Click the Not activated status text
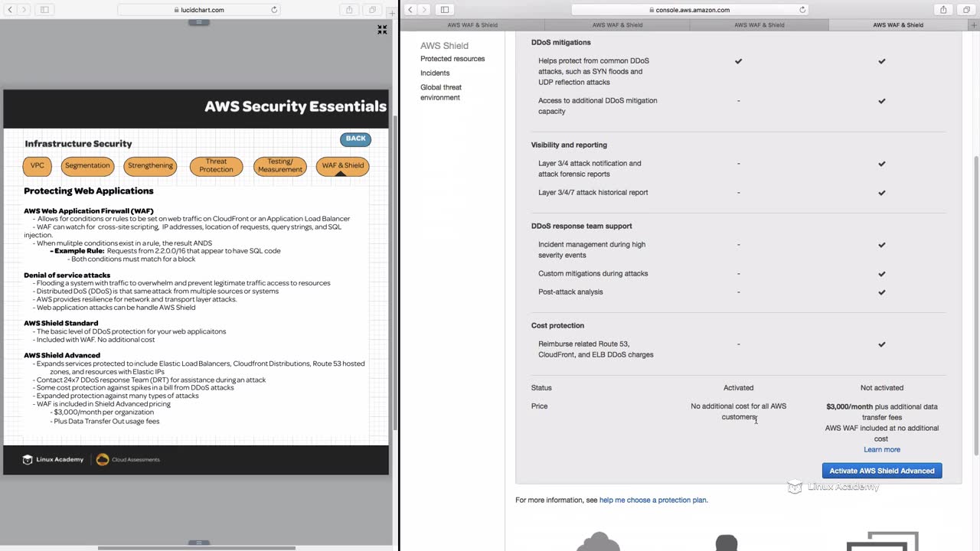This screenshot has width=980, height=551. (882, 388)
